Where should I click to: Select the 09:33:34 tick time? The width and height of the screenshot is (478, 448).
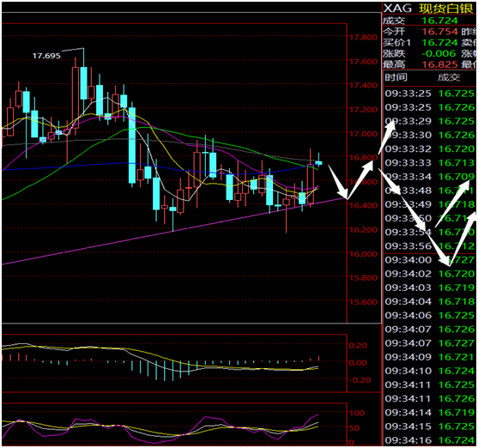click(x=408, y=177)
